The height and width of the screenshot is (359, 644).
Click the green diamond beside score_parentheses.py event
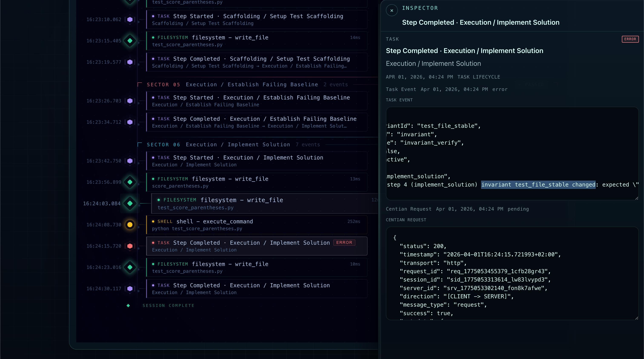point(130,182)
